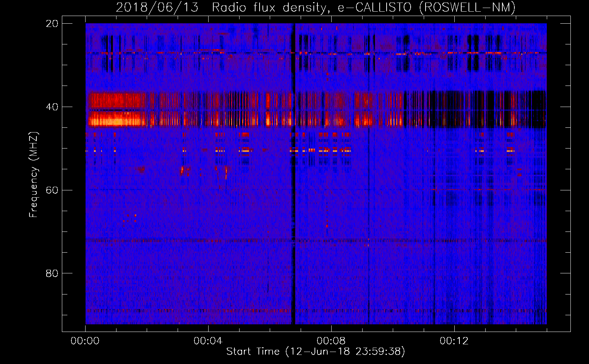Click the 'Start Time (12-Jun-18 23:59:38)' axis label

316,352
